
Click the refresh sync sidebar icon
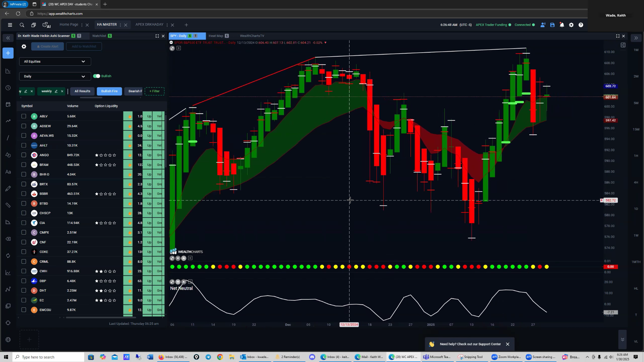tap(8, 256)
